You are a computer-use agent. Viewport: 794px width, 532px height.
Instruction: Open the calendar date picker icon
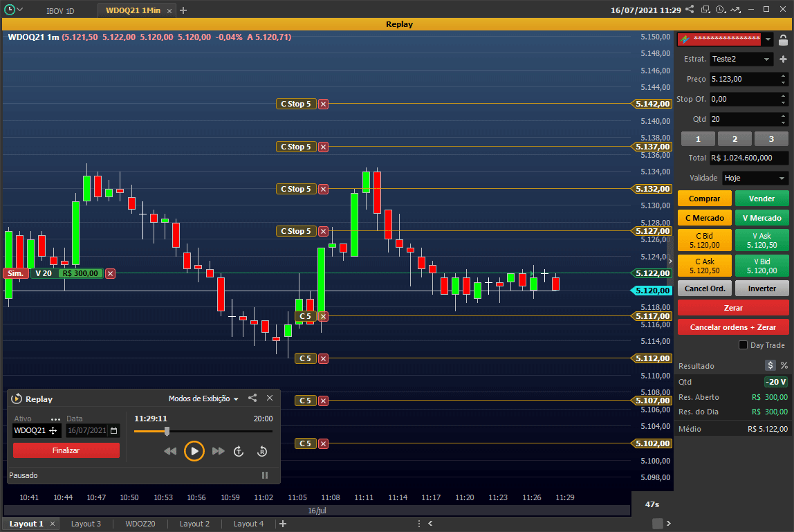pos(114,431)
